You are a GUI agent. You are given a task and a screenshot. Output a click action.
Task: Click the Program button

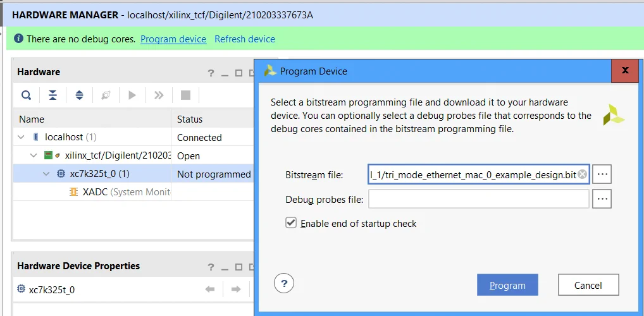pyautogui.click(x=507, y=285)
